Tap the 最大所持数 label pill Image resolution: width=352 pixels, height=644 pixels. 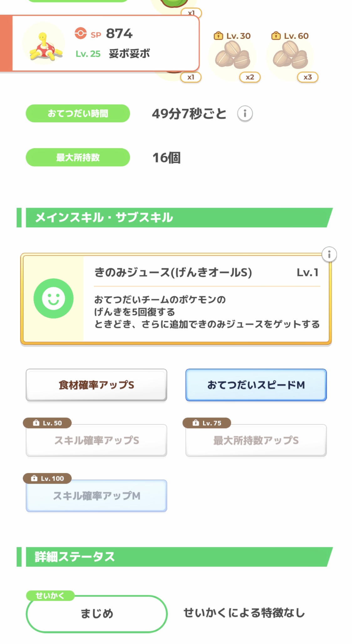[x=78, y=157]
